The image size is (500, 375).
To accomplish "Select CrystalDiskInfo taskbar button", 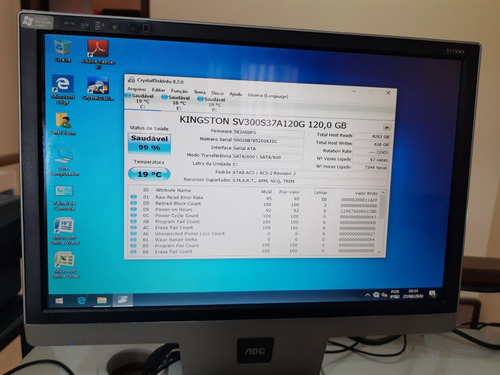I will [x=122, y=300].
